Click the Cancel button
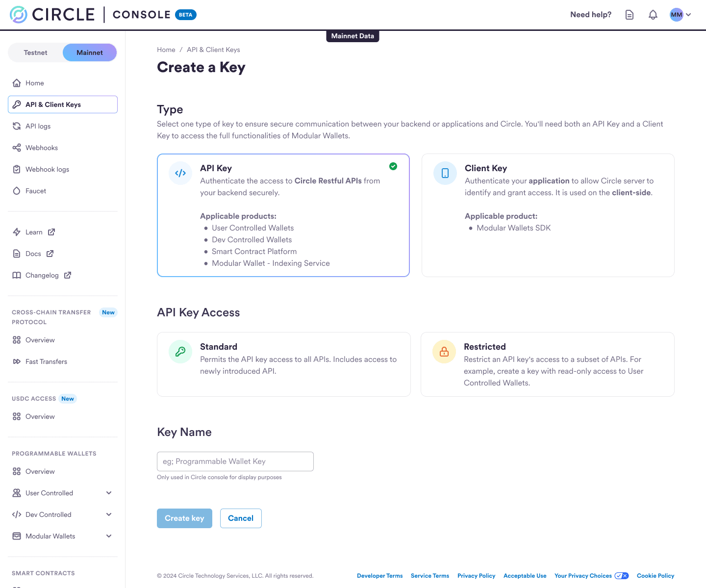 click(x=241, y=518)
